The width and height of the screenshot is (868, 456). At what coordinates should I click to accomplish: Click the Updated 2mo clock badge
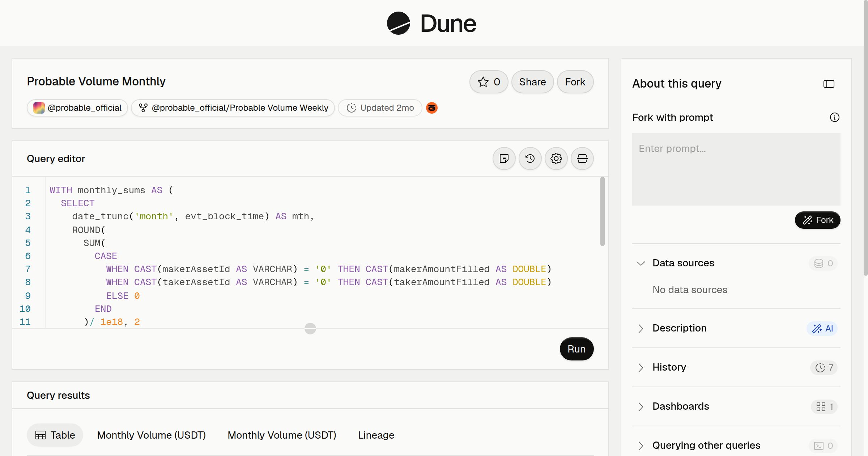click(x=380, y=108)
